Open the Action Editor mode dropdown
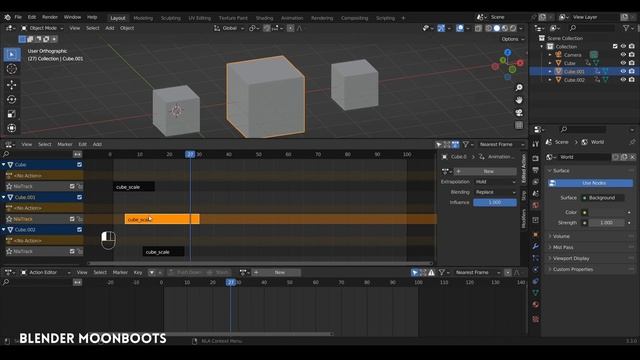 point(46,272)
